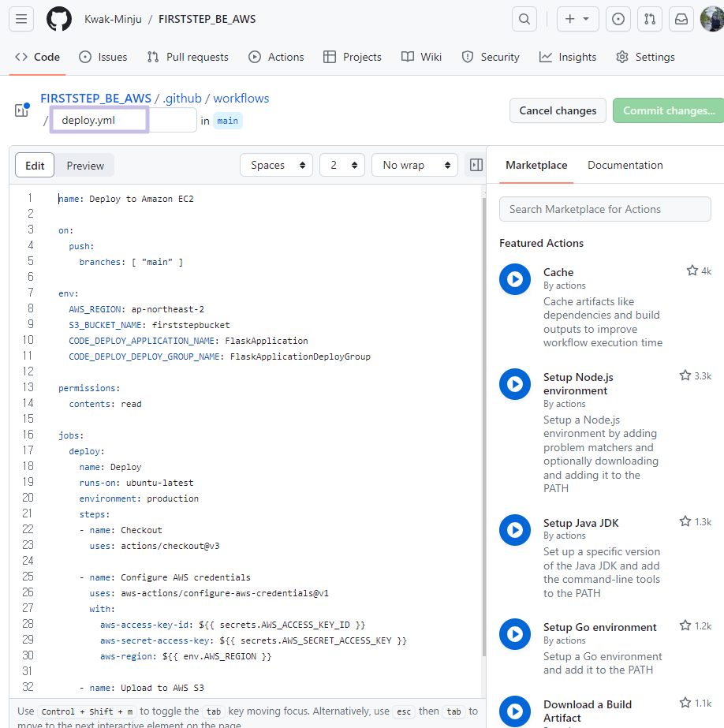724x728 pixels.
Task: Click the Search Marketplace for Actions field
Action: click(605, 209)
